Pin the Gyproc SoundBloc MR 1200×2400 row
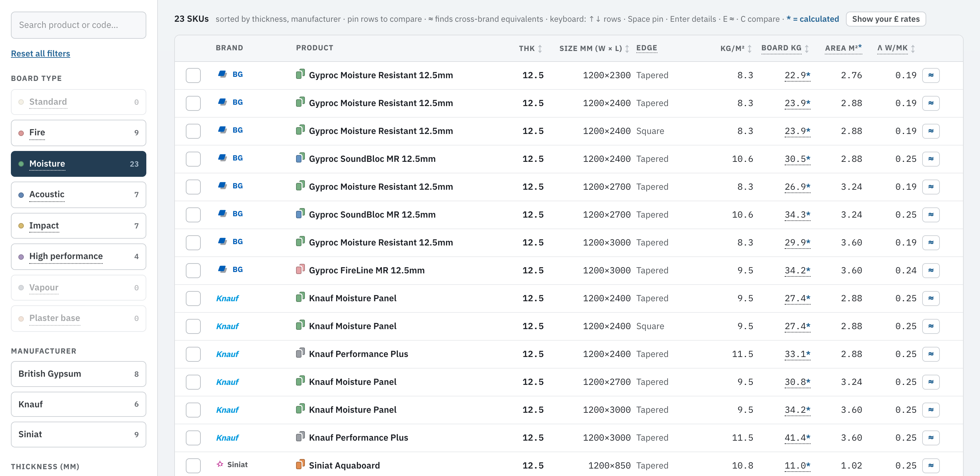The height and width of the screenshot is (476, 980). click(193, 159)
